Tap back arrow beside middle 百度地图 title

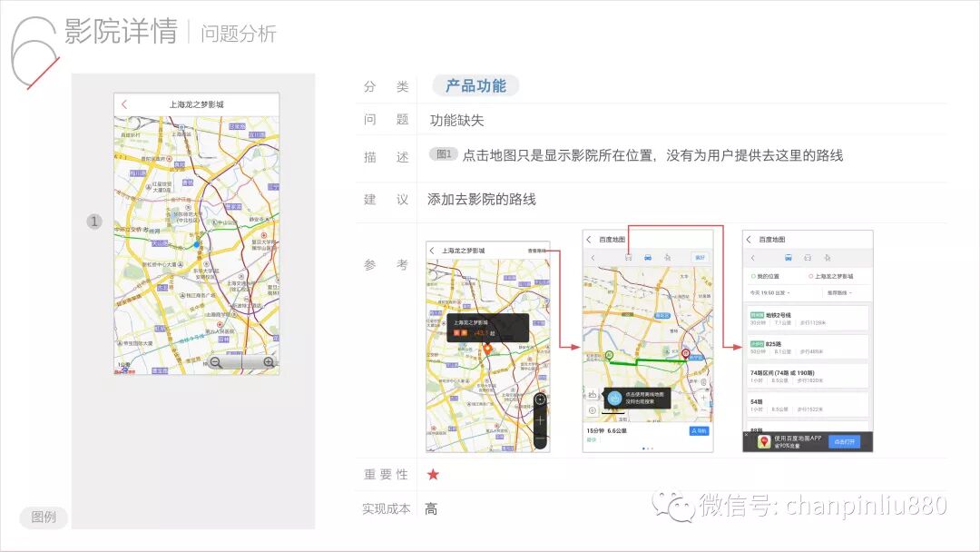click(x=589, y=240)
